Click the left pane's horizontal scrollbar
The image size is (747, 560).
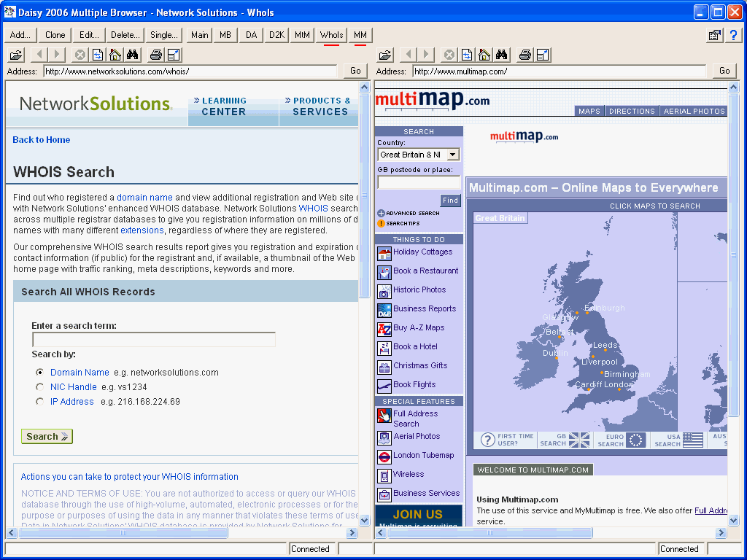[182, 533]
